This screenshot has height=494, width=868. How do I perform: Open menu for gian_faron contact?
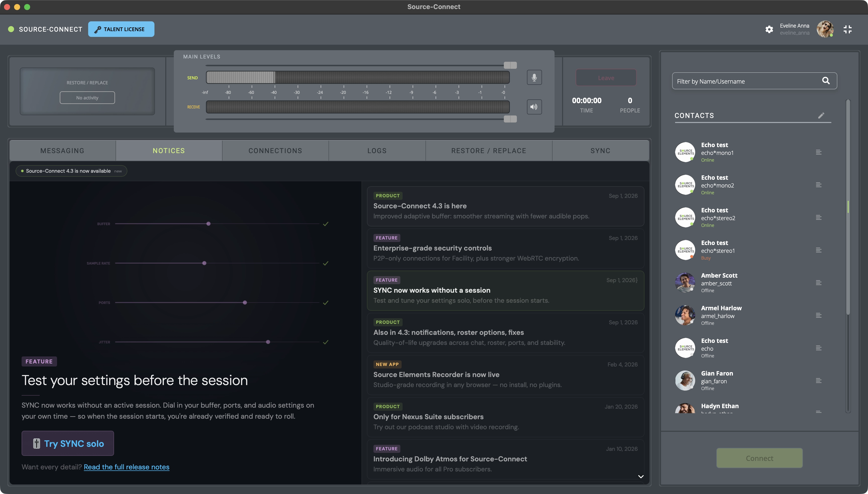tap(819, 380)
